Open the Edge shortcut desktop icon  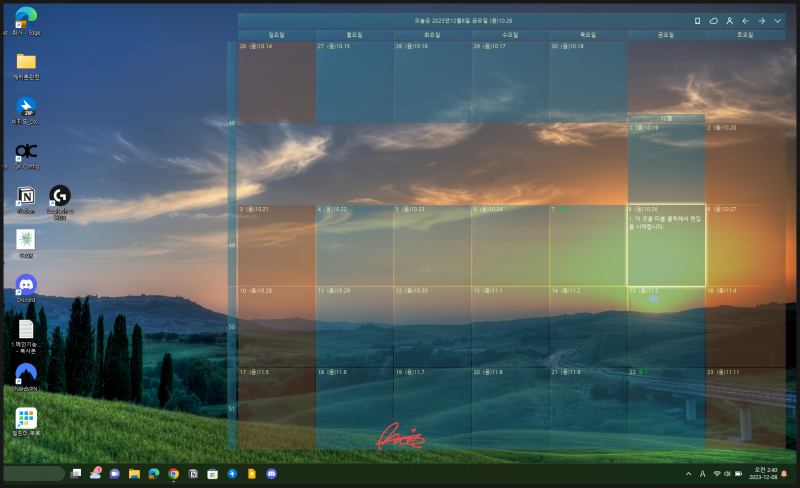pyautogui.click(x=26, y=21)
